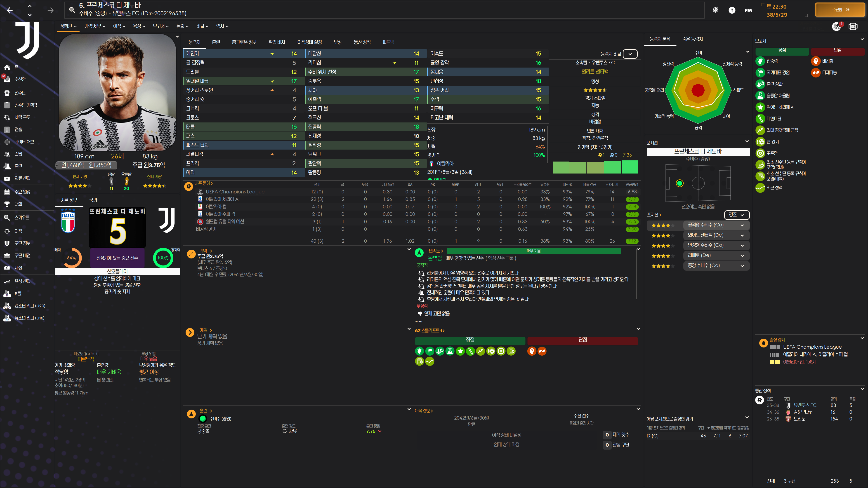868x488 pixels.
Task: Open 의료 센터 in sidebar
Action: coord(22,178)
